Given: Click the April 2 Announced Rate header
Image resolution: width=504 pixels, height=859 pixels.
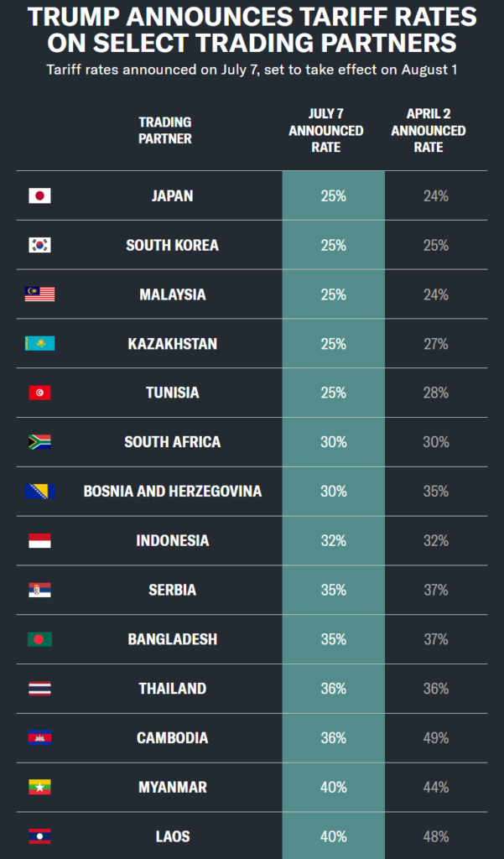Looking at the screenshot, I should click(x=429, y=130).
